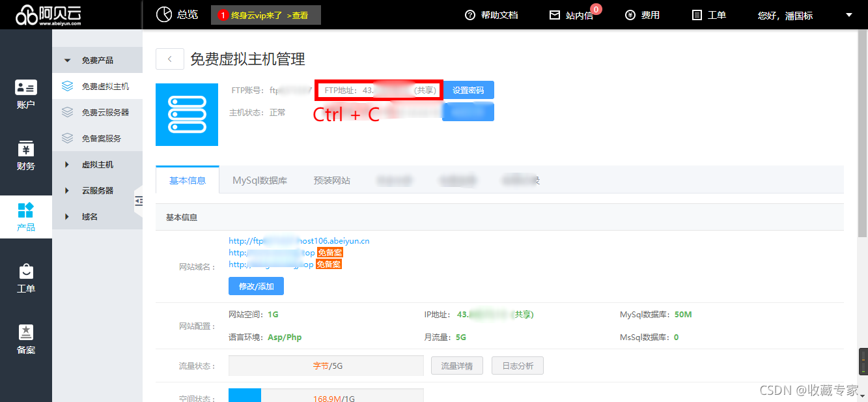Switch to the 基本信息 tab
The height and width of the screenshot is (402, 868).
(188, 180)
